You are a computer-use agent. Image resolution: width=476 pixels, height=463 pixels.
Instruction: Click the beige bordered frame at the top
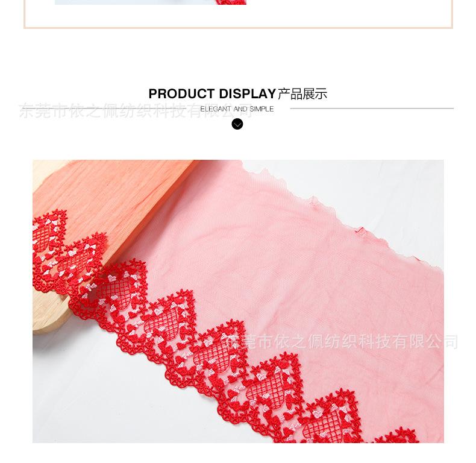point(238,14)
